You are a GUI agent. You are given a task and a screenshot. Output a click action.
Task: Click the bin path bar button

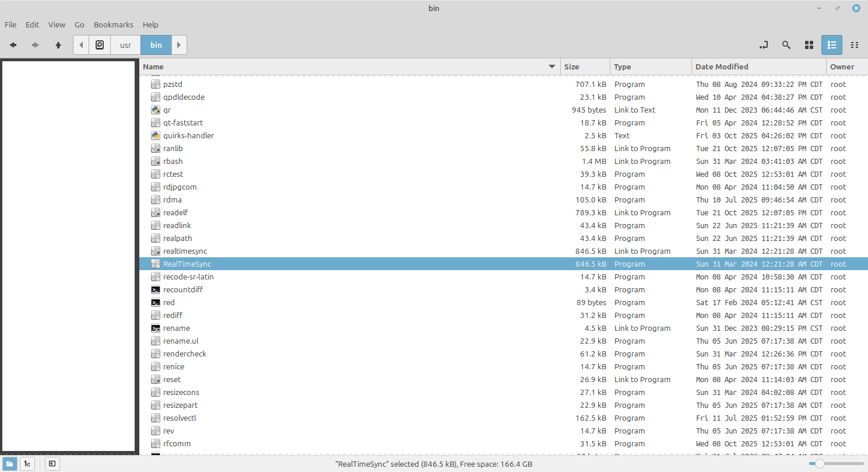[156, 45]
